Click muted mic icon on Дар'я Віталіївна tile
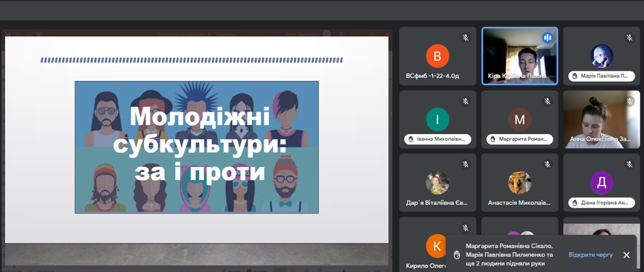The image size is (644, 272). pos(465,165)
